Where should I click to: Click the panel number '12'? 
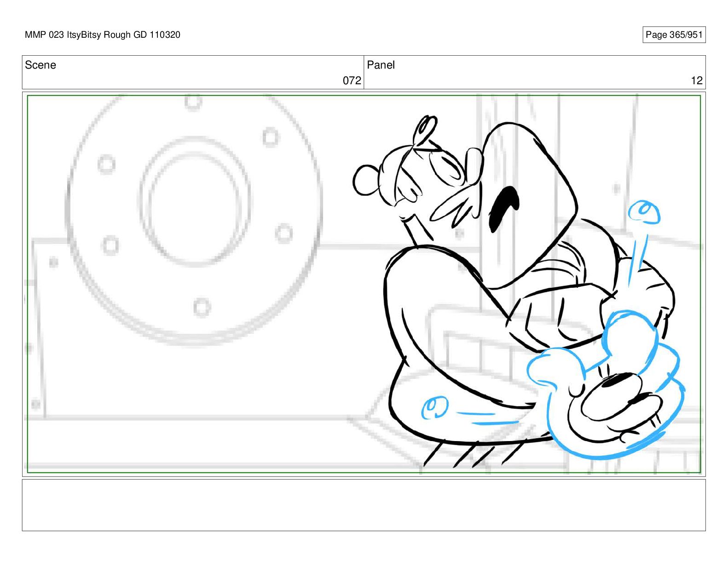point(697,81)
